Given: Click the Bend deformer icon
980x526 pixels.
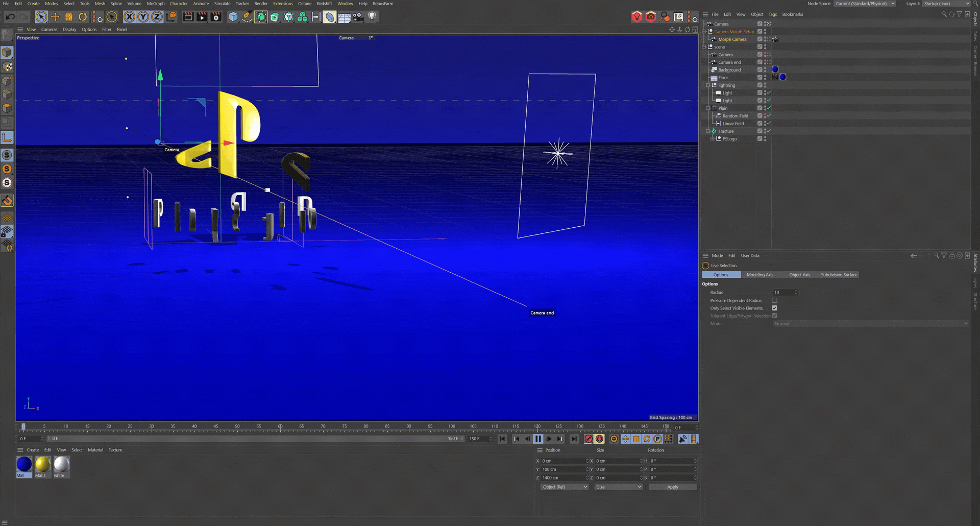Looking at the screenshot, I should click(x=330, y=17).
